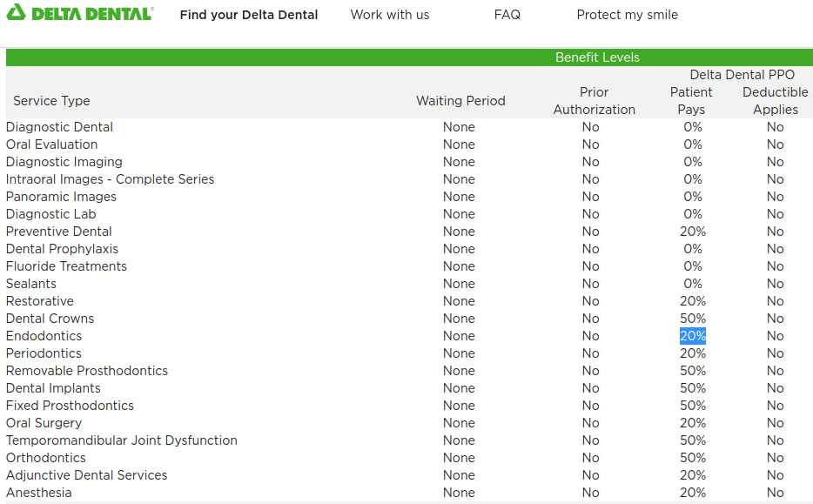Click the Preventive Dental 20% value

[x=693, y=232]
